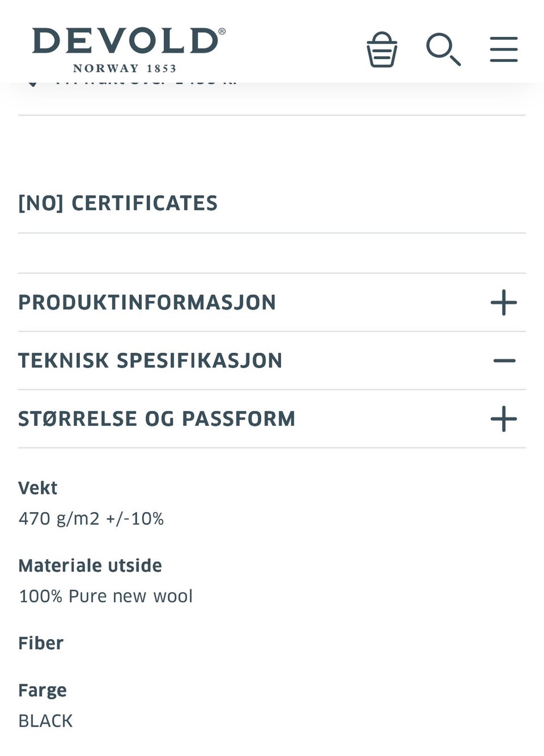
Task: Expand Størrelse og passform with the plus icon
Action: pos(504,419)
